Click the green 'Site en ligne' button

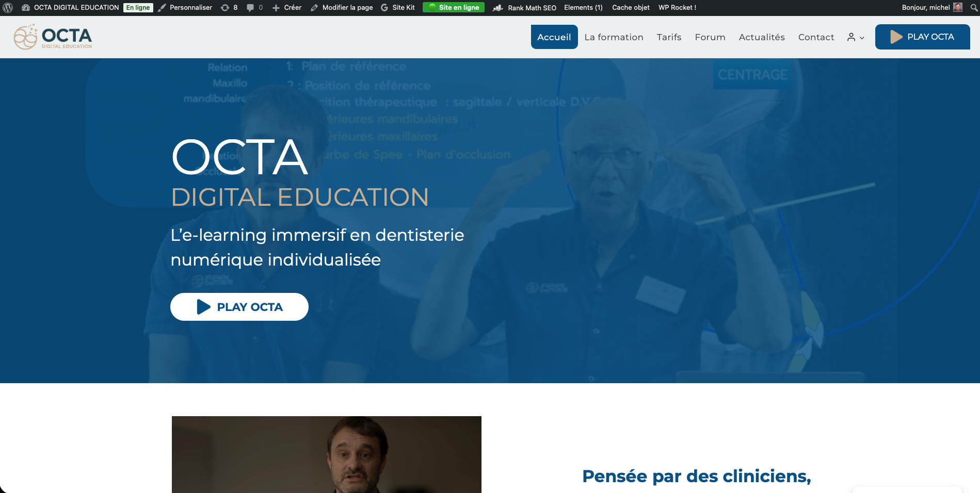tap(454, 7)
